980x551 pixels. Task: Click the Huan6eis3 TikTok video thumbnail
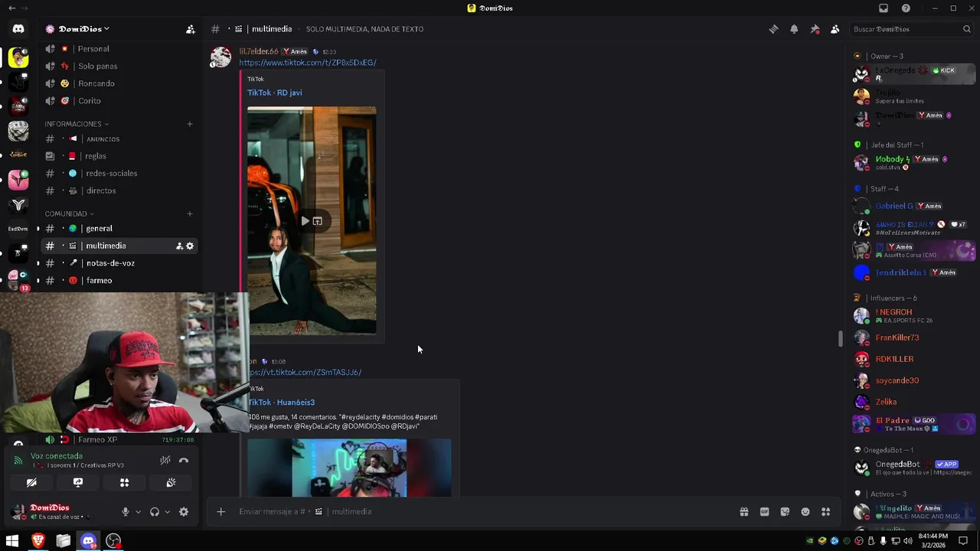click(349, 468)
